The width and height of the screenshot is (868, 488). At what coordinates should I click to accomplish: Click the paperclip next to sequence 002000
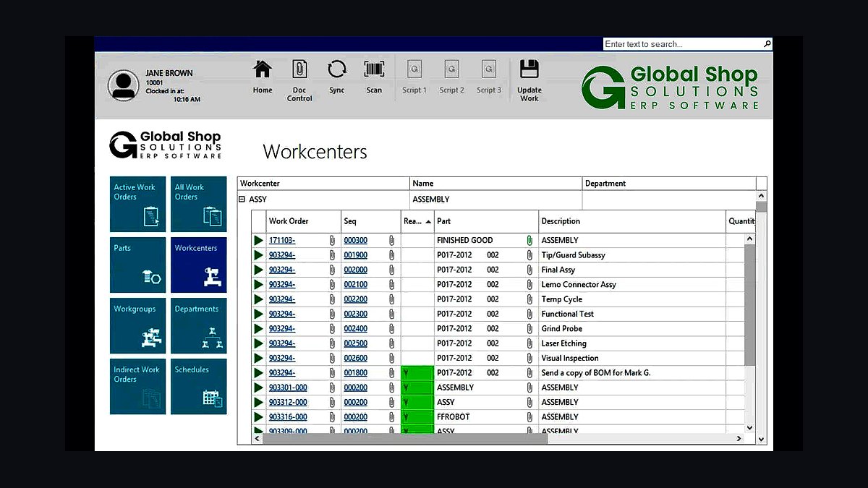coord(391,270)
